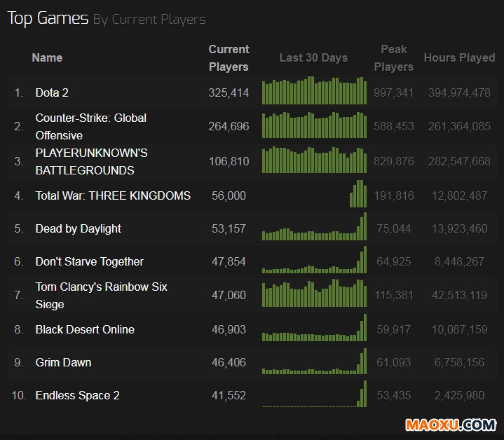Select hours played value 261,364,085

[459, 127]
